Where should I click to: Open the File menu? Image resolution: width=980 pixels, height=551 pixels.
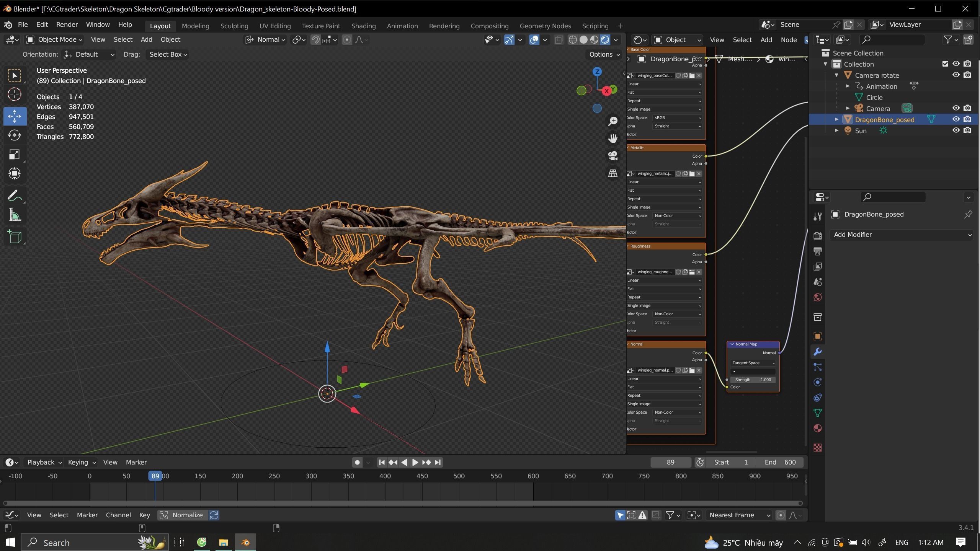(23, 24)
